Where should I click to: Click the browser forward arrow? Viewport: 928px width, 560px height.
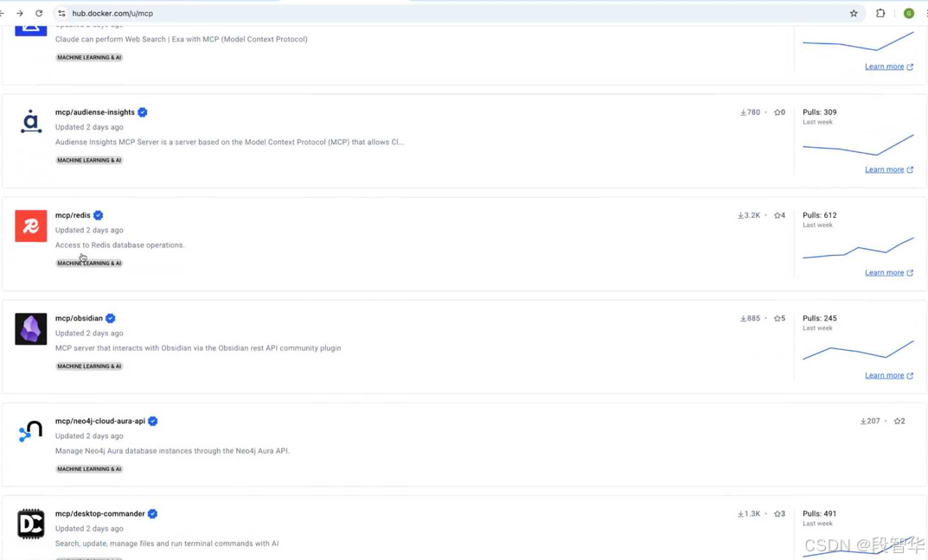point(20,13)
